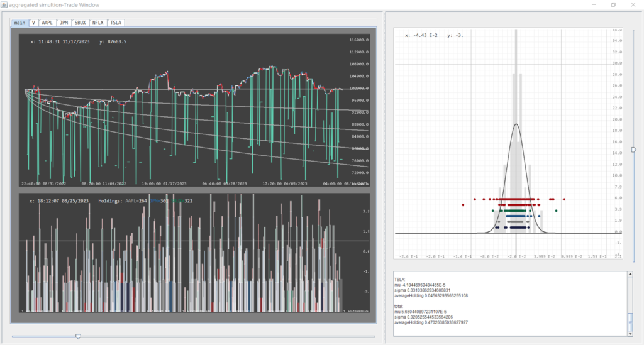Screen dimensions: 644x345
Task: Click the 'AAPL=264' holdings value
Action: pyautogui.click(x=136, y=201)
